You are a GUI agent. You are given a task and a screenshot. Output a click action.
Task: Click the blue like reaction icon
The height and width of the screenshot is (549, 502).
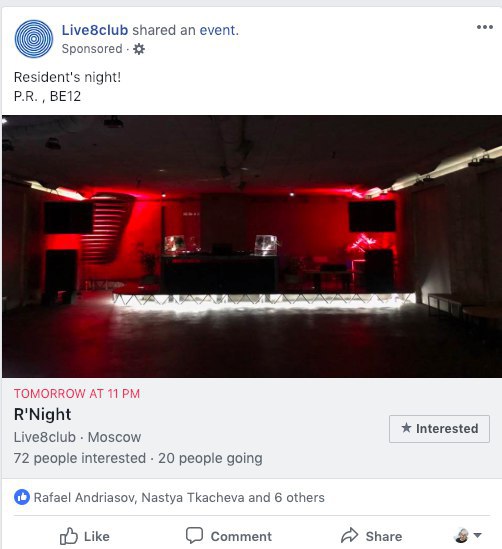22,497
